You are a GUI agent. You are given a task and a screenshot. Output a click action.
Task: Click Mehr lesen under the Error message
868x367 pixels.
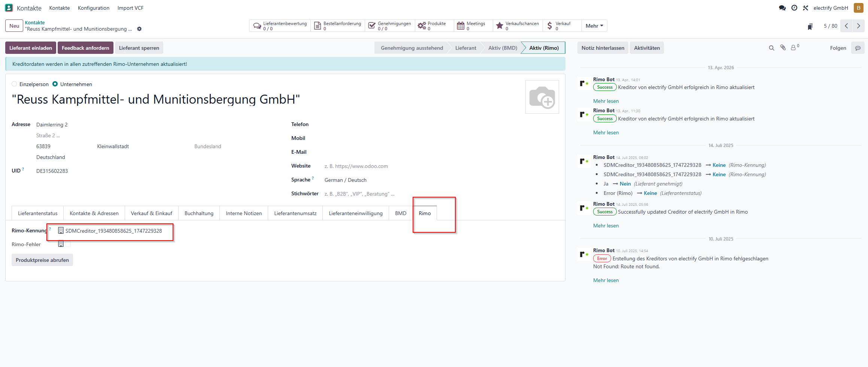(x=606, y=280)
